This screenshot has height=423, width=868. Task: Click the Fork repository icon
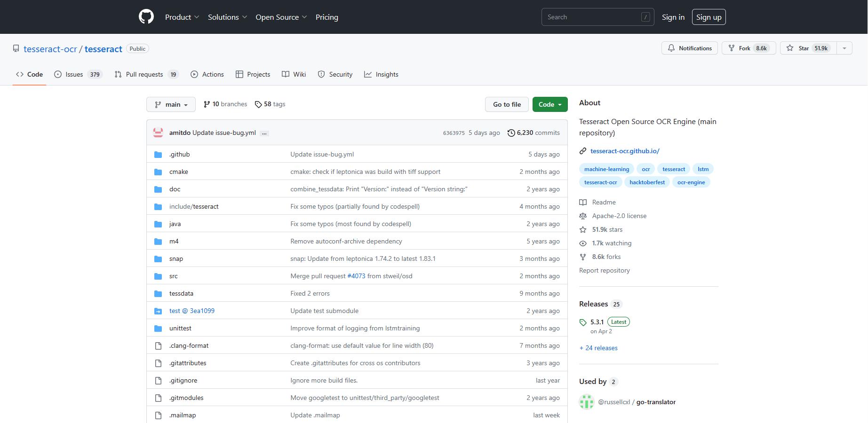(732, 48)
